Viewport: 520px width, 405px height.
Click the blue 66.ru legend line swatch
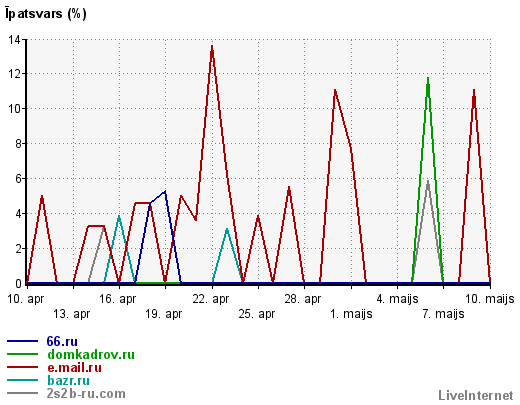tap(22, 341)
